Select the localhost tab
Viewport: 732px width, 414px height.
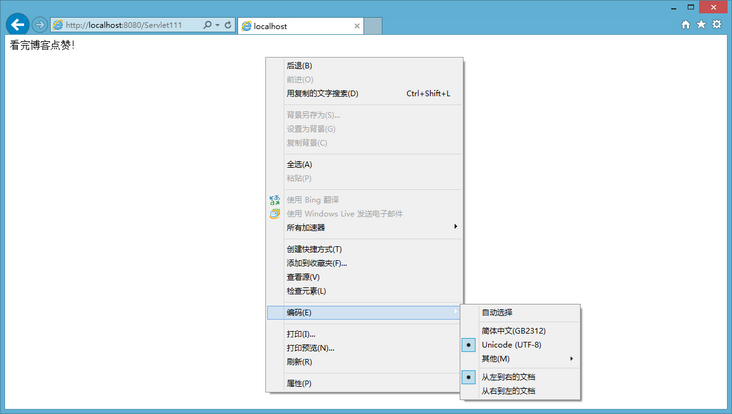coord(301,26)
